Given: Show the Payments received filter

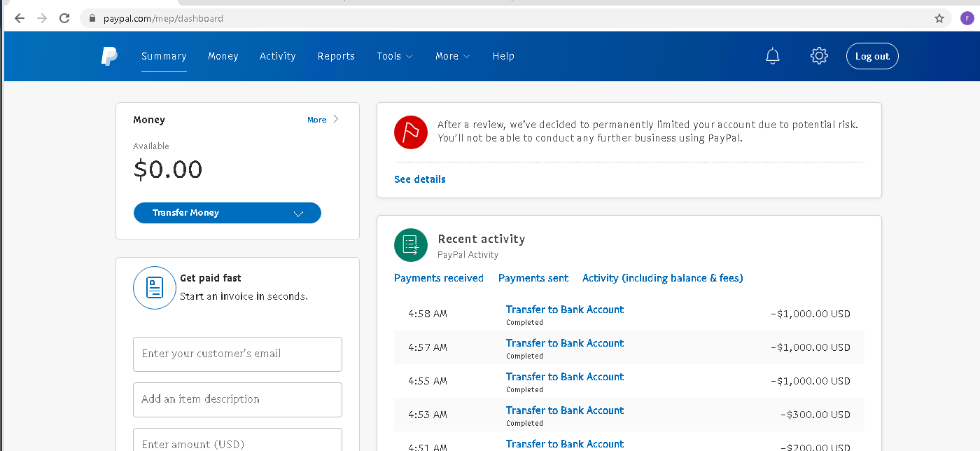Looking at the screenshot, I should pos(439,278).
